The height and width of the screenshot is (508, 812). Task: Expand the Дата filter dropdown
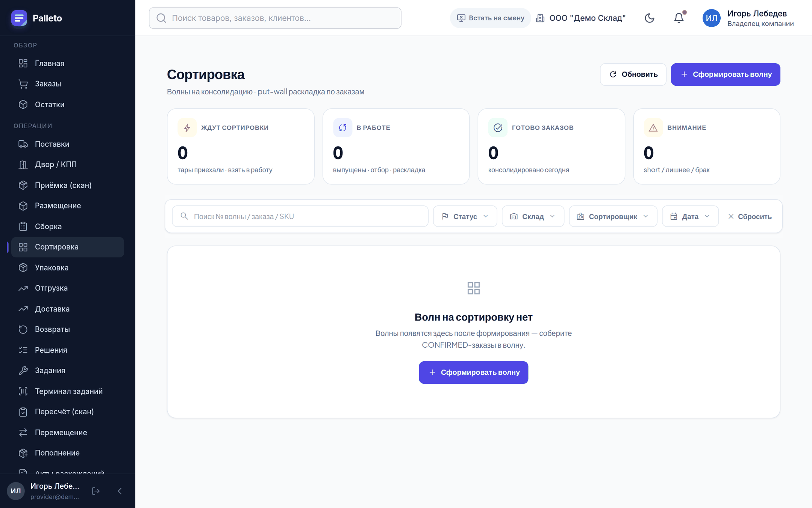[690, 216]
